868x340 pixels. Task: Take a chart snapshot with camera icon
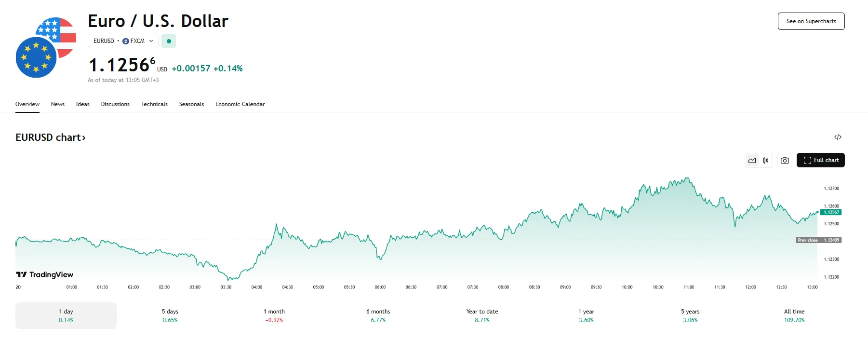point(785,161)
